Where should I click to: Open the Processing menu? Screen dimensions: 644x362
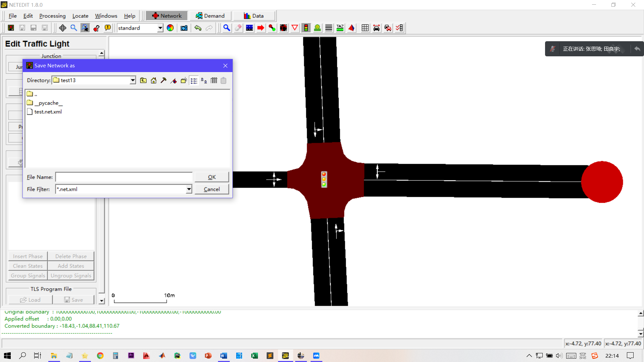coord(52,16)
